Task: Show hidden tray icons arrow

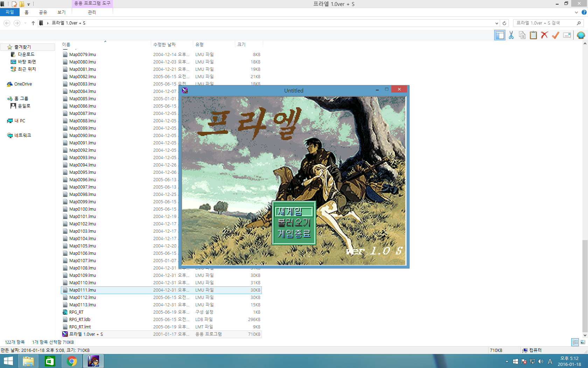Action: pos(507,361)
